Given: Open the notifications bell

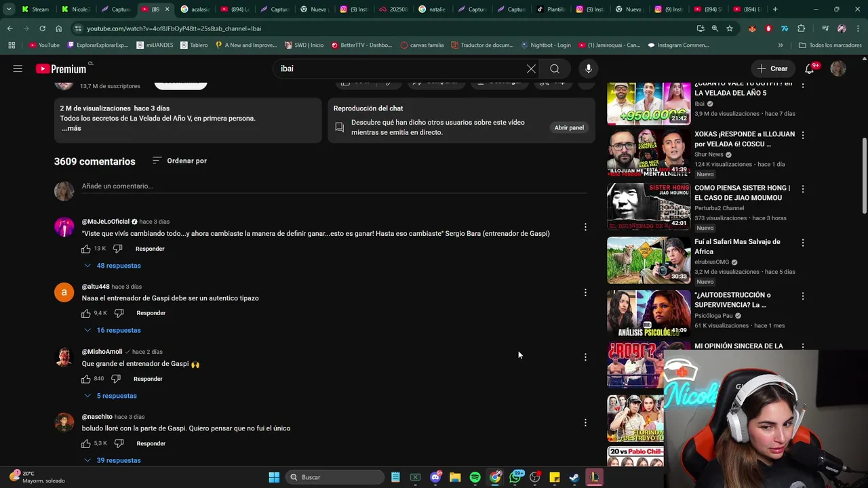Looking at the screenshot, I should pos(810,68).
